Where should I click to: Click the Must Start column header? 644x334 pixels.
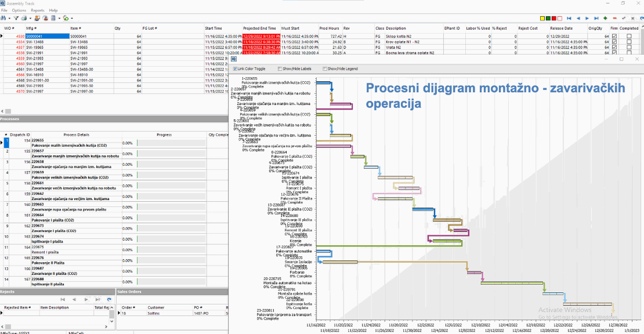290,28
